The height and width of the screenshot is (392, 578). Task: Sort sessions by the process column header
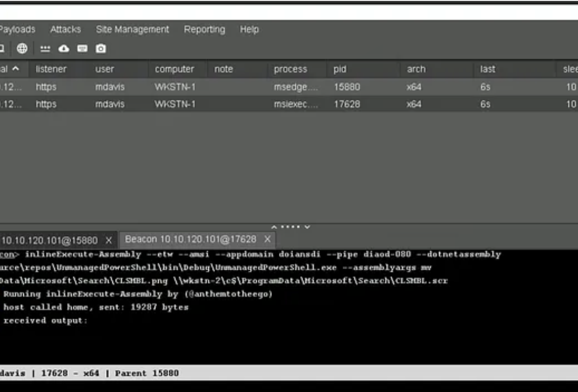coord(290,69)
